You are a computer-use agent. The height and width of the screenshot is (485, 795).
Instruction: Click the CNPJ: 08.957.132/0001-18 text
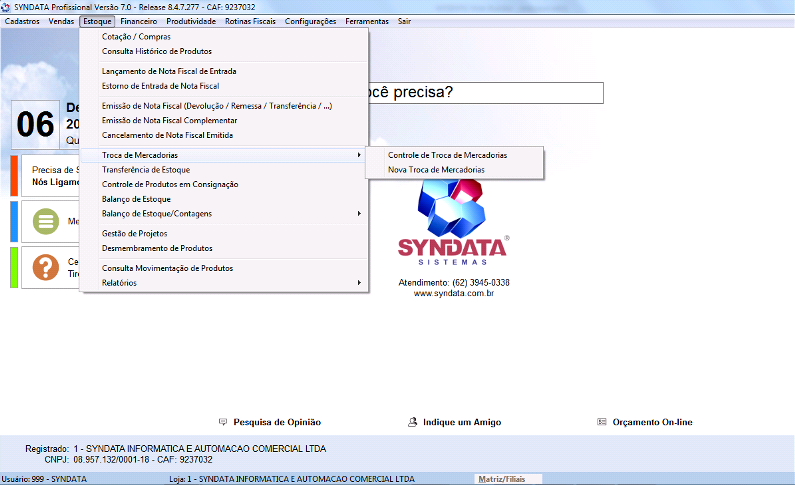pos(128,460)
